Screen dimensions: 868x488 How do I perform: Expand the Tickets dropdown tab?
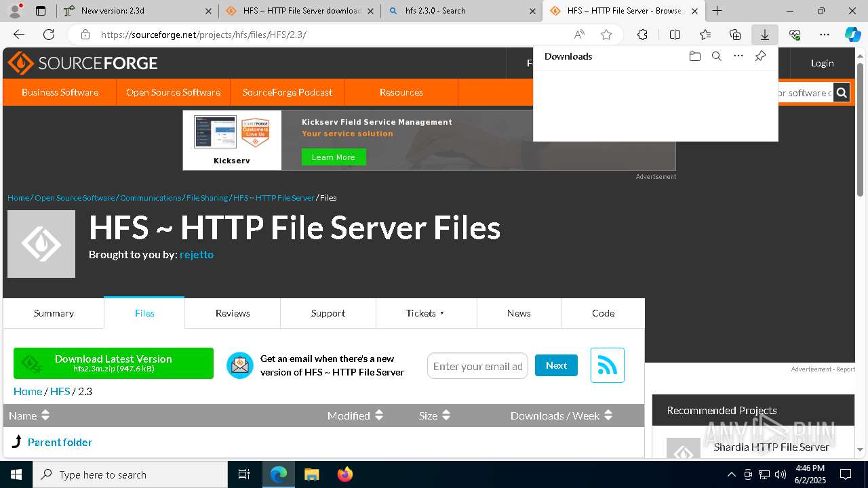click(x=426, y=313)
